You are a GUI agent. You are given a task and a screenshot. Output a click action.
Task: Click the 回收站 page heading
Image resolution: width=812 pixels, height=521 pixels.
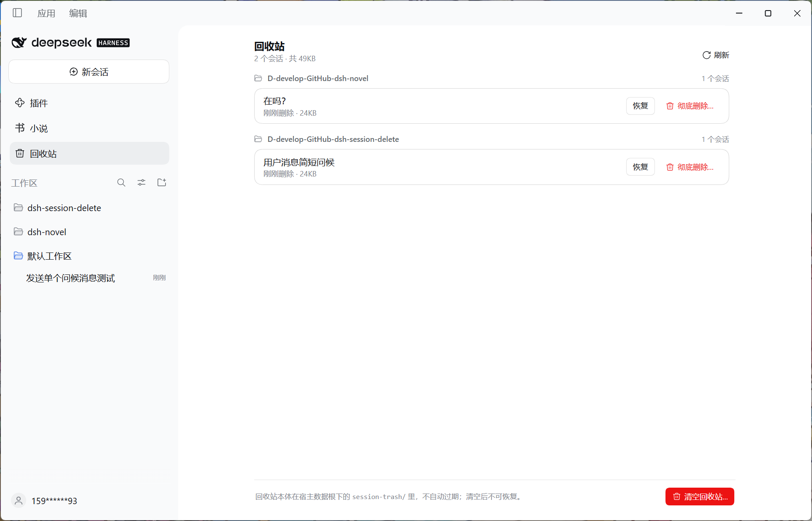[269, 46]
